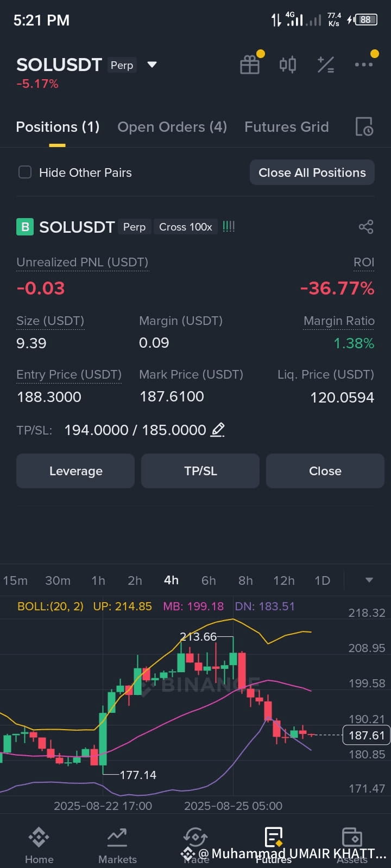
Task: Expand more chart timeframes arrow
Action: [369, 580]
